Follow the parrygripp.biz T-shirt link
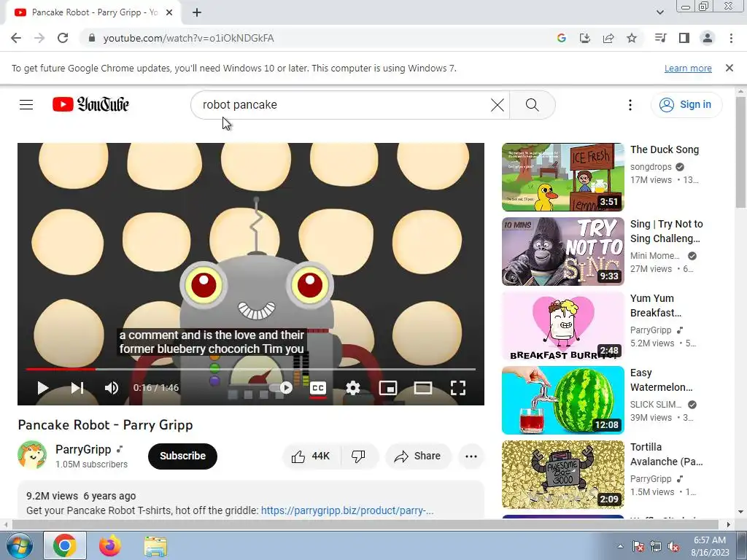The height and width of the screenshot is (560, 747). [347, 510]
